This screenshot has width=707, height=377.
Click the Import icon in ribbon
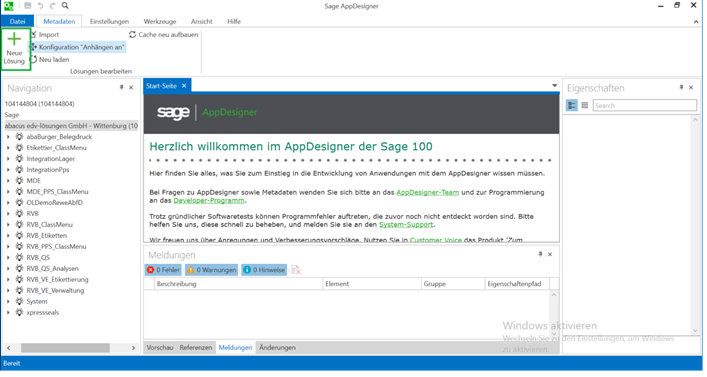point(34,35)
